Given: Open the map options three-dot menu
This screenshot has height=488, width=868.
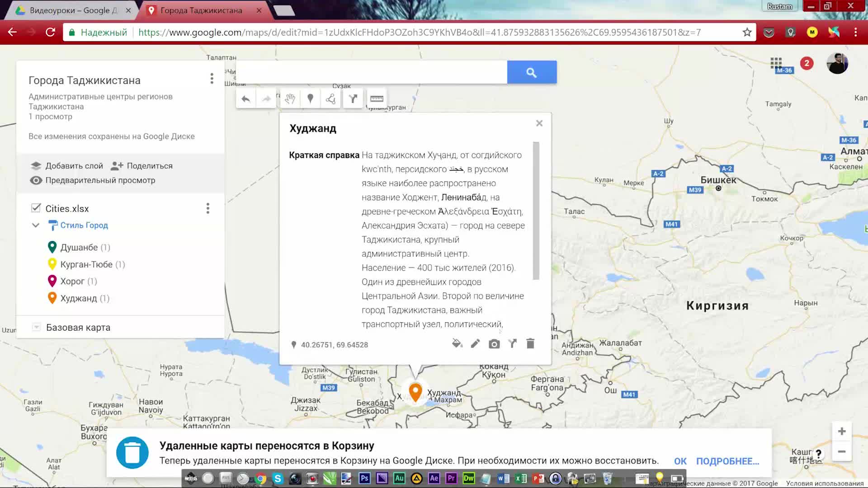Looking at the screenshot, I should (212, 79).
